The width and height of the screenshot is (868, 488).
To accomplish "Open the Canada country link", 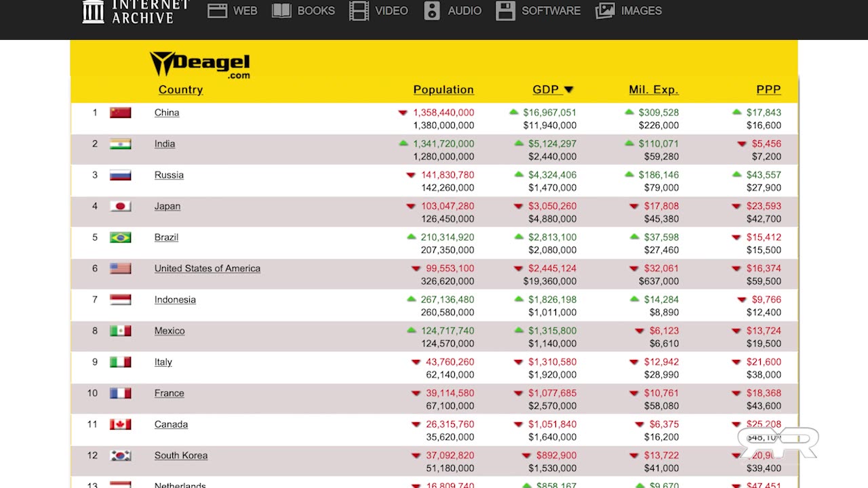I will pos(171,424).
